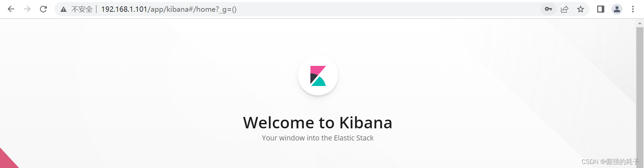Click the CSDN watermark text
The width and height of the screenshot is (644, 168).
(x=610, y=162)
